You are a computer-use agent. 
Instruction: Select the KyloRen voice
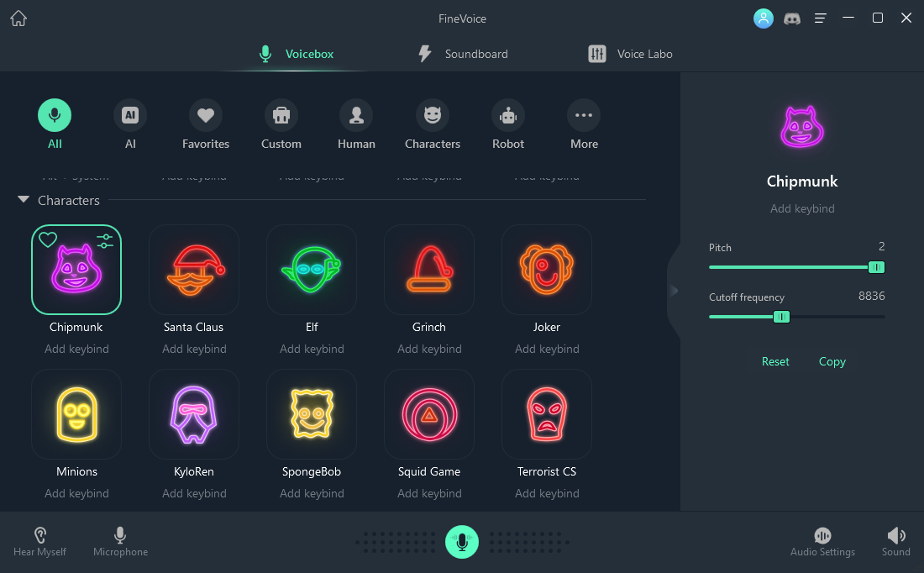point(194,414)
